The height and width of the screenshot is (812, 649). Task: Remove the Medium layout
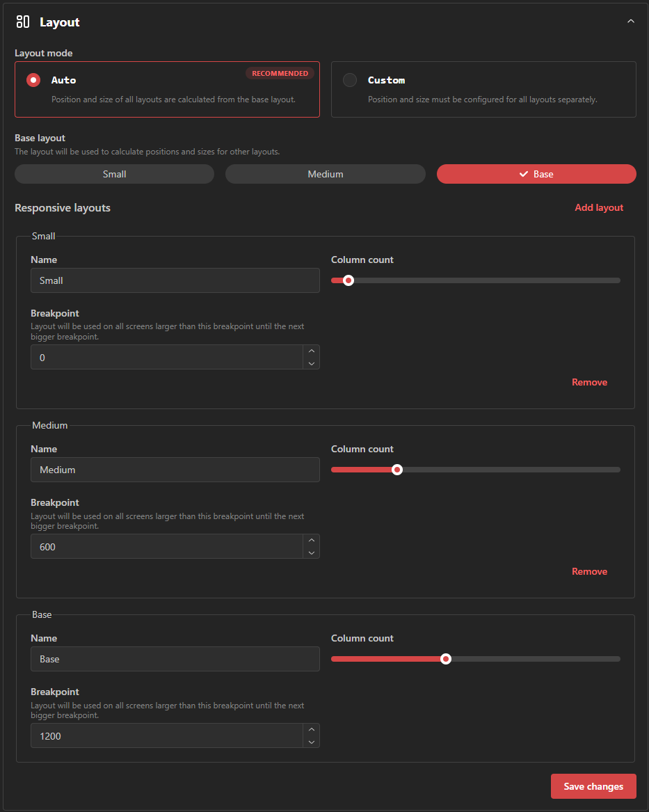pos(589,571)
